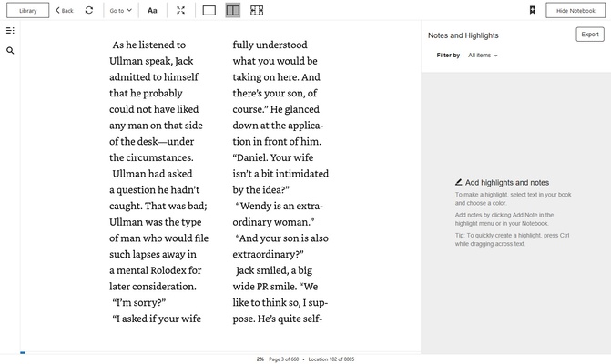611x364 pixels.
Task: Export notes and highlights
Action: 590,35
